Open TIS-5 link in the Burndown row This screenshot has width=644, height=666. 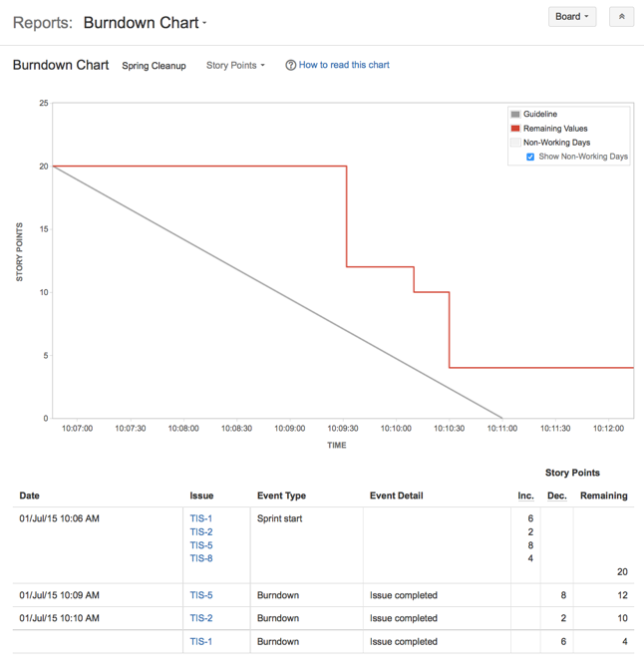(200, 595)
